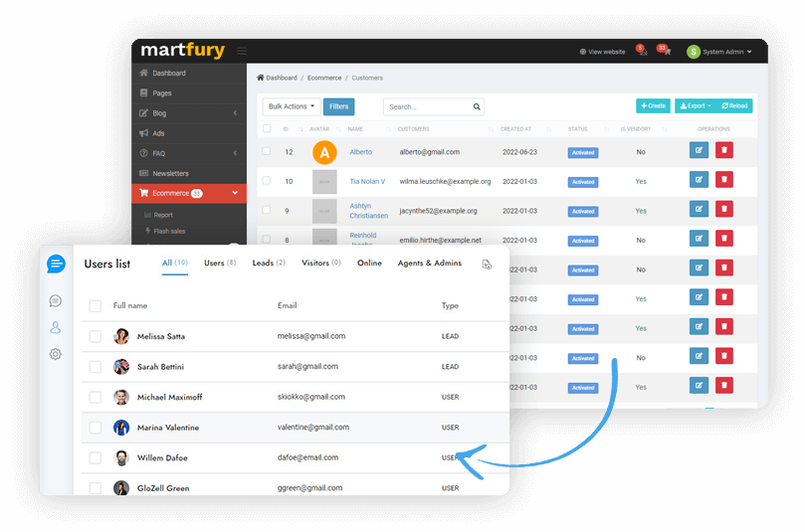Click the edit button for customer Alberto

[699, 151]
